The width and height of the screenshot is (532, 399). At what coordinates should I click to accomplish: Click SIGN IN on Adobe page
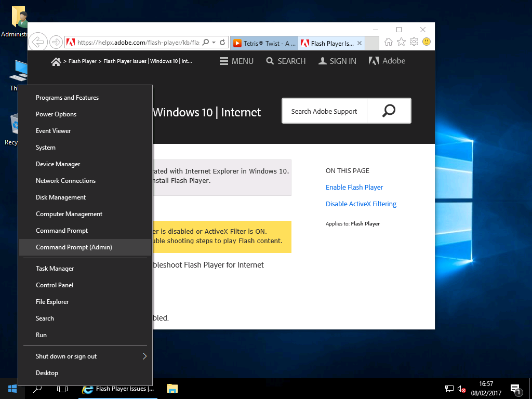[x=338, y=61]
